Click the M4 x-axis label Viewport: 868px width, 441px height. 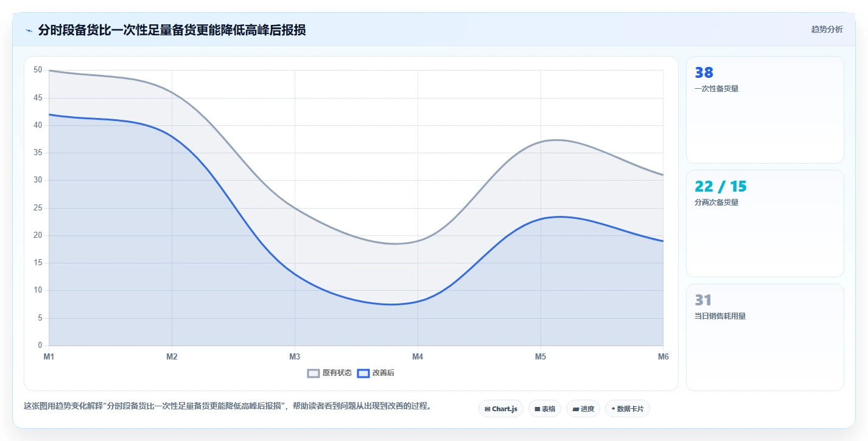click(418, 356)
